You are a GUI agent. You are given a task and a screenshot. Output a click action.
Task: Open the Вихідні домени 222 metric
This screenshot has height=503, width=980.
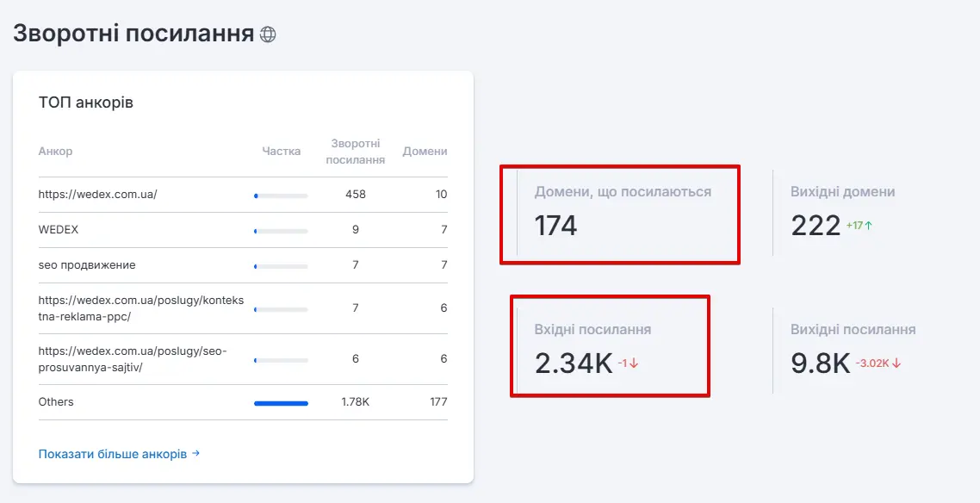816,226
